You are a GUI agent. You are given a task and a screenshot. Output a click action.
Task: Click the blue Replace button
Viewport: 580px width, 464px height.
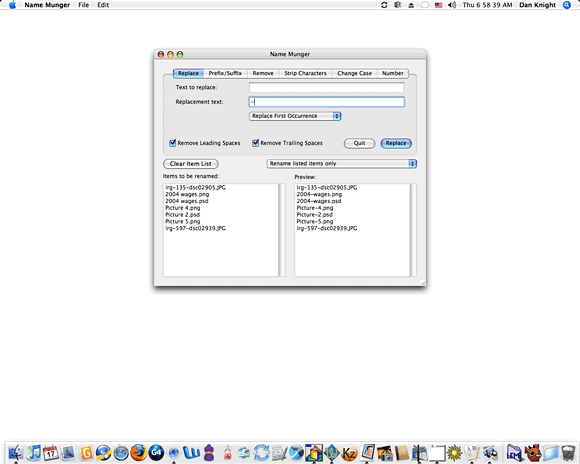click(396, 143)
